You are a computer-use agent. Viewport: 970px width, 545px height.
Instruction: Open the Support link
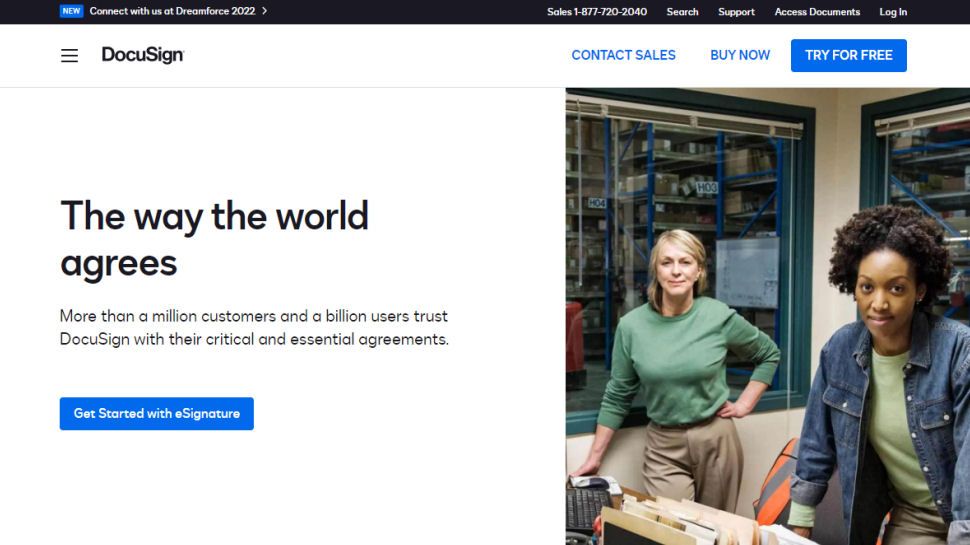coord(736,12)
